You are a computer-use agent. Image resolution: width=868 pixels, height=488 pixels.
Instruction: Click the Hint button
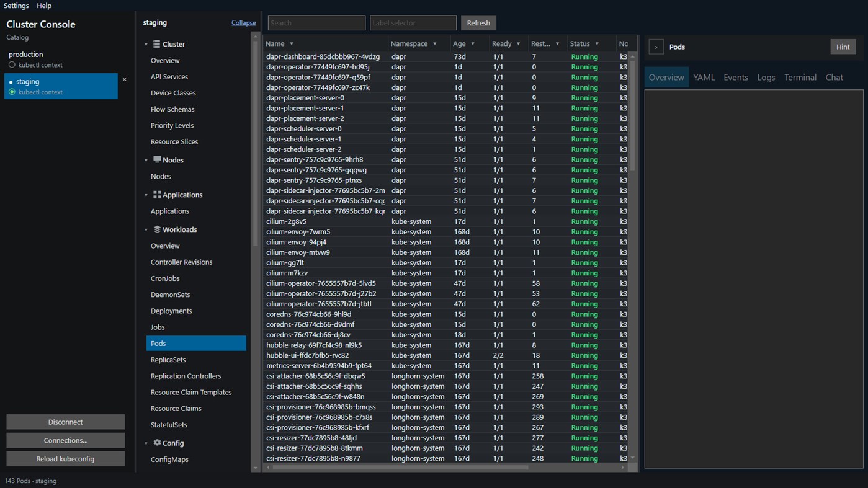coord(843,47)
